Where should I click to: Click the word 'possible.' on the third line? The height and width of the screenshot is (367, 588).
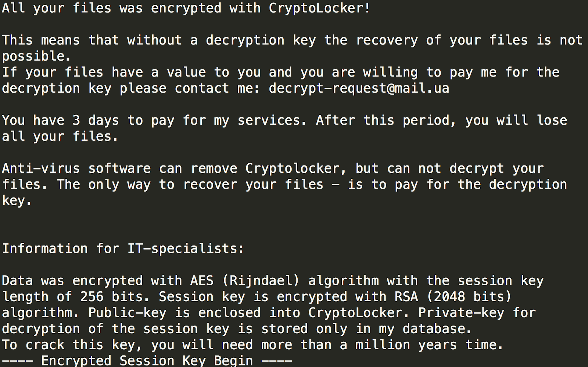[x=36, y=57]
